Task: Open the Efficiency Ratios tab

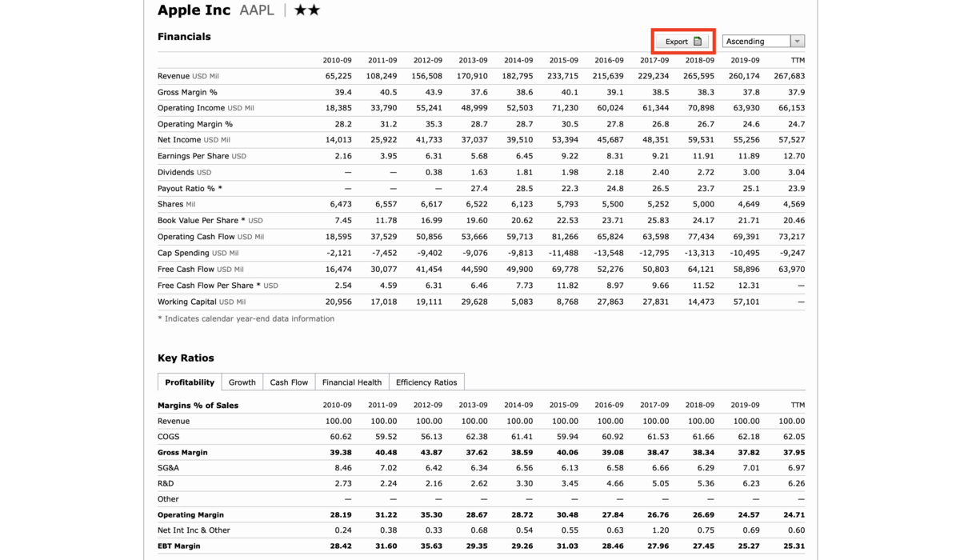Action: point(426,382)
